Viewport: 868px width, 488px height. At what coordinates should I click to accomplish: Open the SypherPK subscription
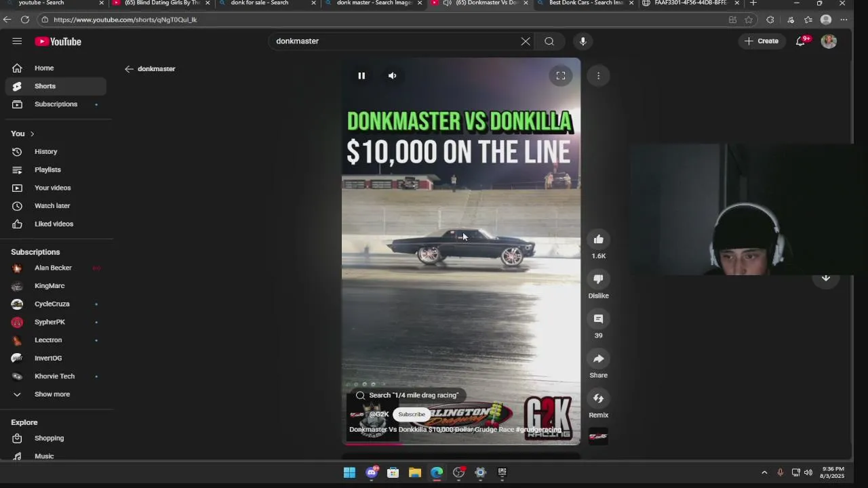pos(56,322)
